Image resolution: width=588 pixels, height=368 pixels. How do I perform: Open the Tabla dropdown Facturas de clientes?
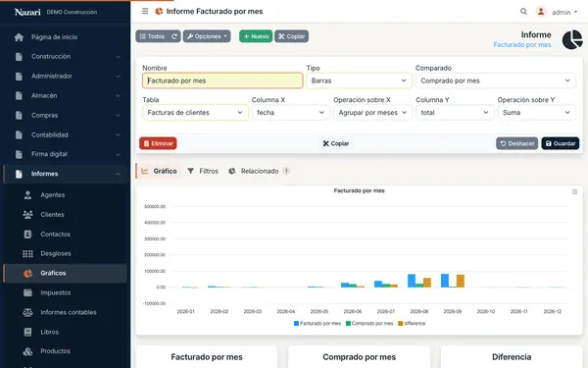pos(195,113)
